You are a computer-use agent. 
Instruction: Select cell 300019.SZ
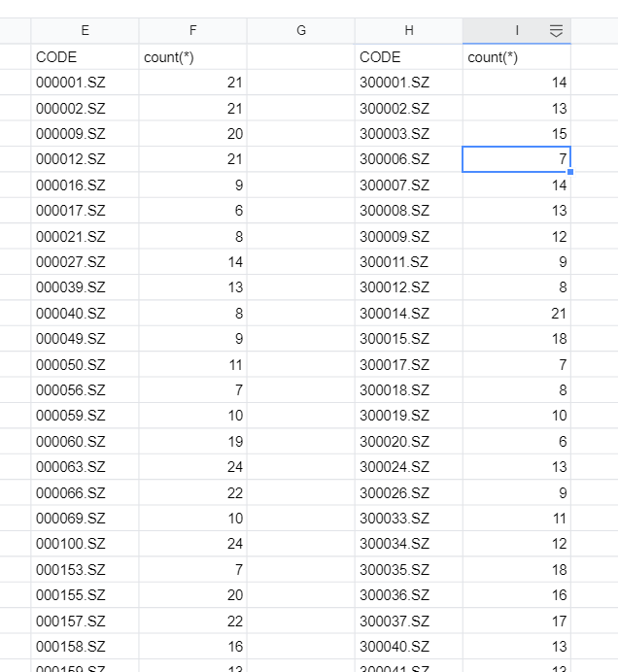point(409,416)
